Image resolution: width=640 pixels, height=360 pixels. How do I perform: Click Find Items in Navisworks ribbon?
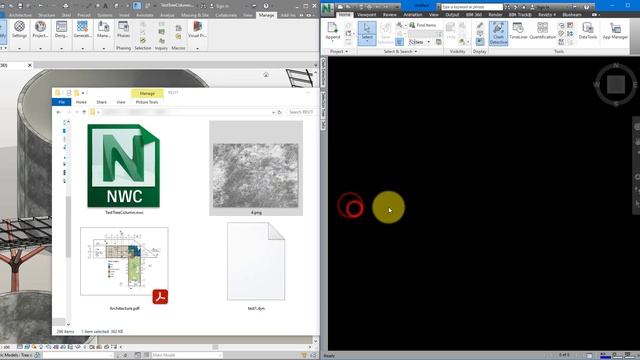[422, 25]
